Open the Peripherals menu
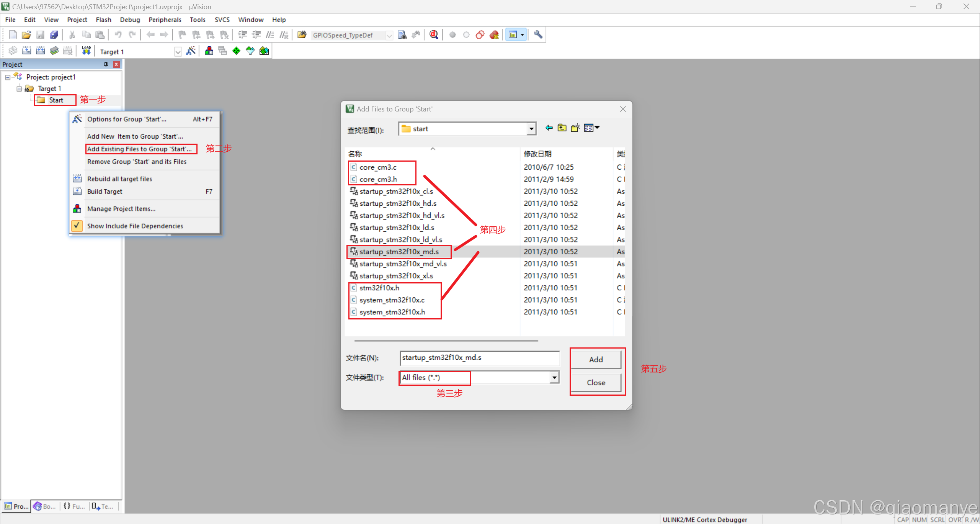The image size is (980, 524). (165, 20)
